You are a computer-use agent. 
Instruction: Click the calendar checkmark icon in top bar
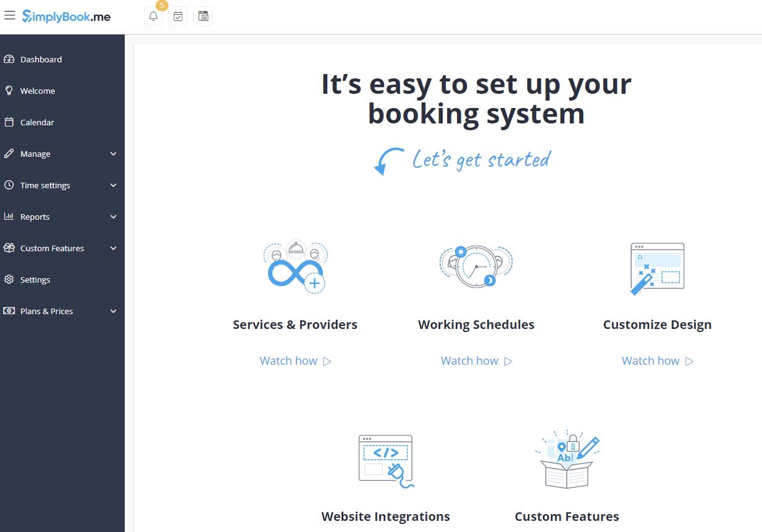178,17
